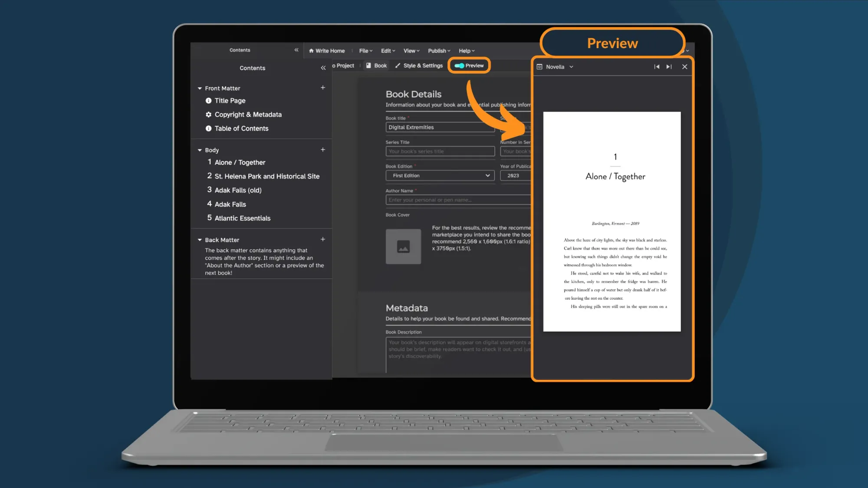
Task: Disable the Preview toggle
Action: coord(459,66)
